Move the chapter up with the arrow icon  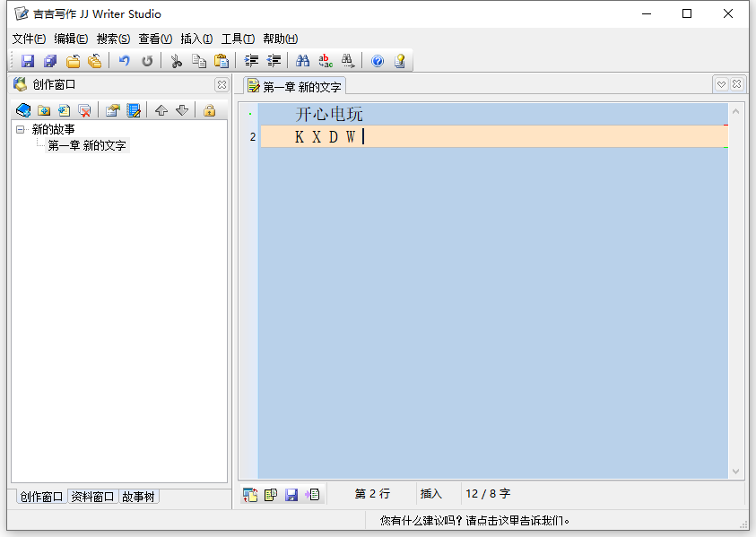pyautogui.click(x=161, y=109)
